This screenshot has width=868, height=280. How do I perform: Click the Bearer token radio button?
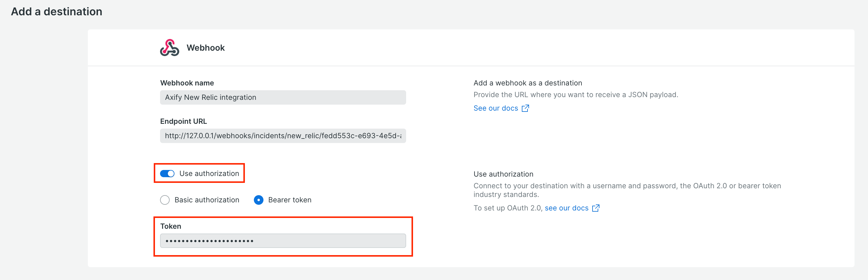click(x=258, y=199)
